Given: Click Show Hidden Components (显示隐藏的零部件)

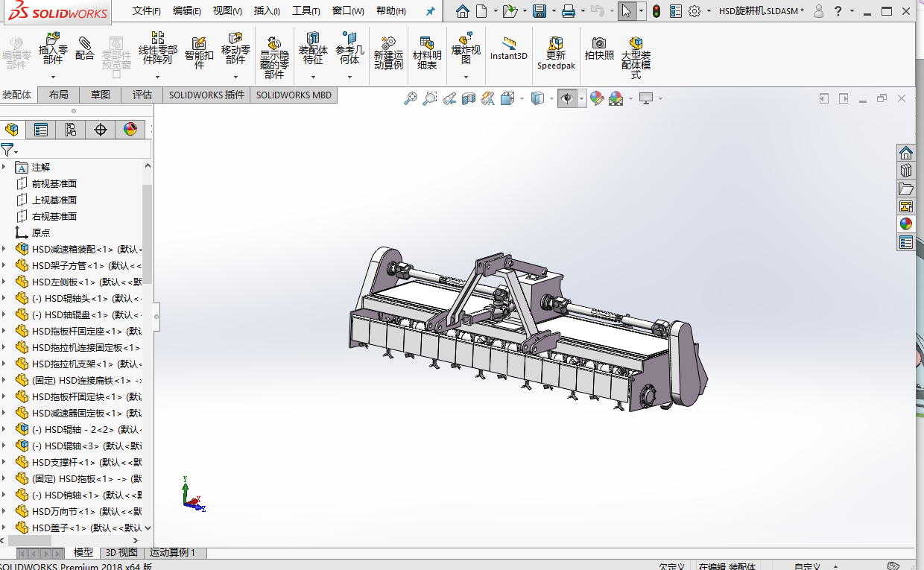Looking at the screenshot, I should (274, 57).
